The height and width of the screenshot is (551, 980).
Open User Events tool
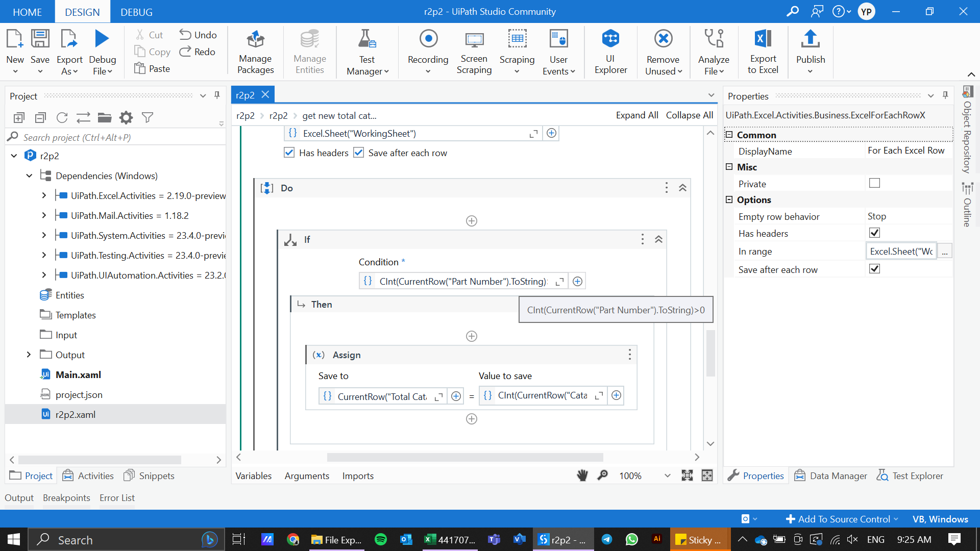click(x=558, y=52)
